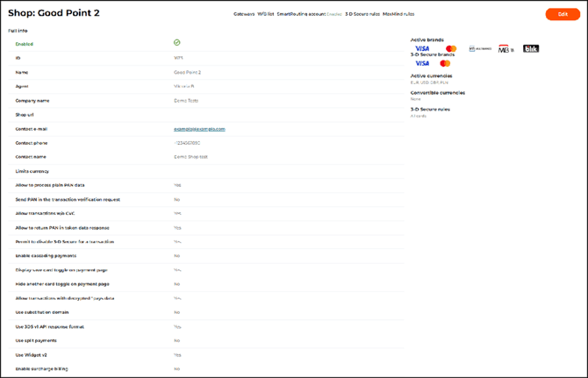Open the WS list tab
Image resolution: width=588 pixels, height=378 pixels.
(x=266, y=14)
